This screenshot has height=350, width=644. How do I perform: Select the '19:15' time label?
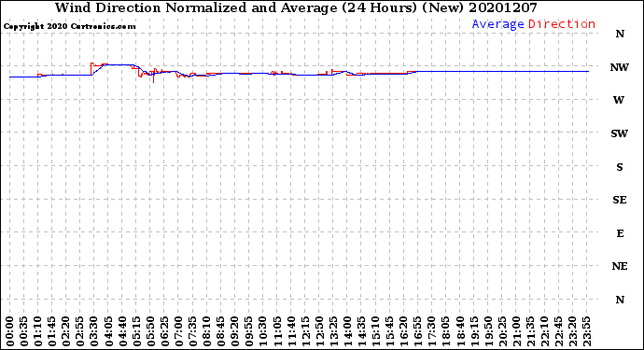474,331
